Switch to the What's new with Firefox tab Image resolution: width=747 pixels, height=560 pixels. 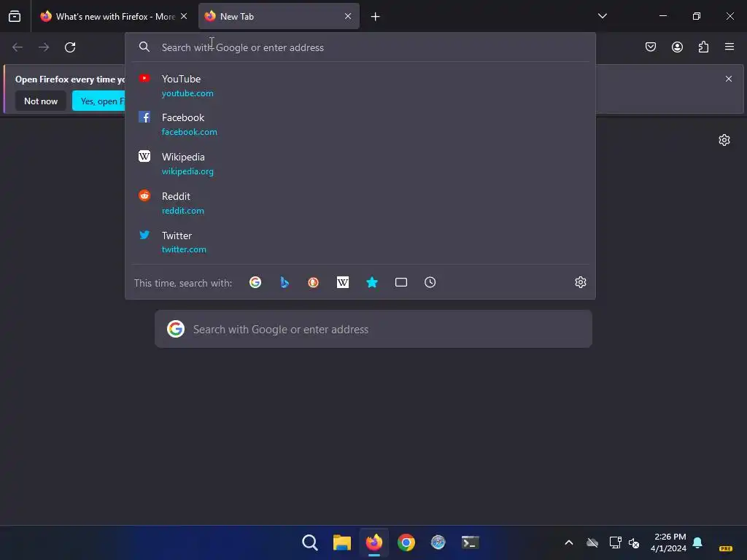point(113,16)
